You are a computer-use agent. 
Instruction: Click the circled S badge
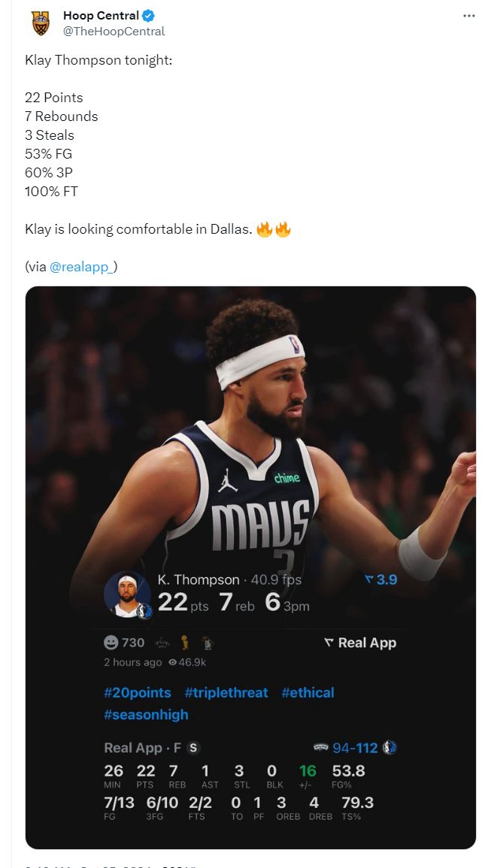coord(193,748)
